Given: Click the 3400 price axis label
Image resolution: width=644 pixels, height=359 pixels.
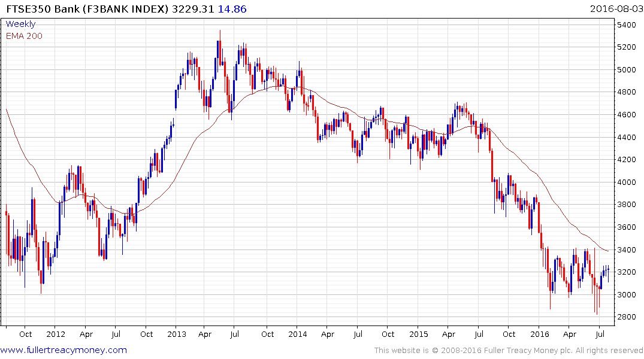Looking at the screenshot, I should click(627, 250).
